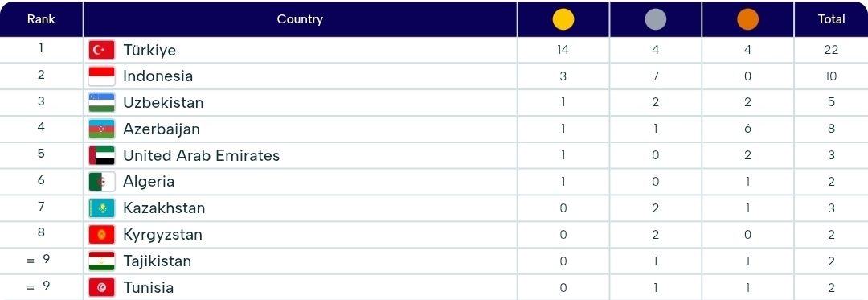
Task: Click the United Arab Emirates flag
Action: [102, 155]
